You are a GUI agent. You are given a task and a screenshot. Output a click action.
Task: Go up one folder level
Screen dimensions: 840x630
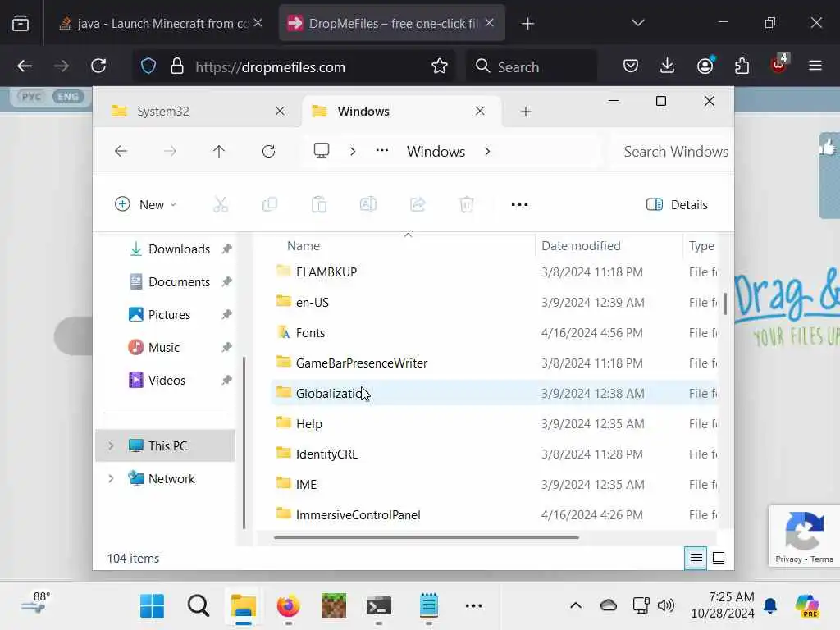click(x=218, y=152)
